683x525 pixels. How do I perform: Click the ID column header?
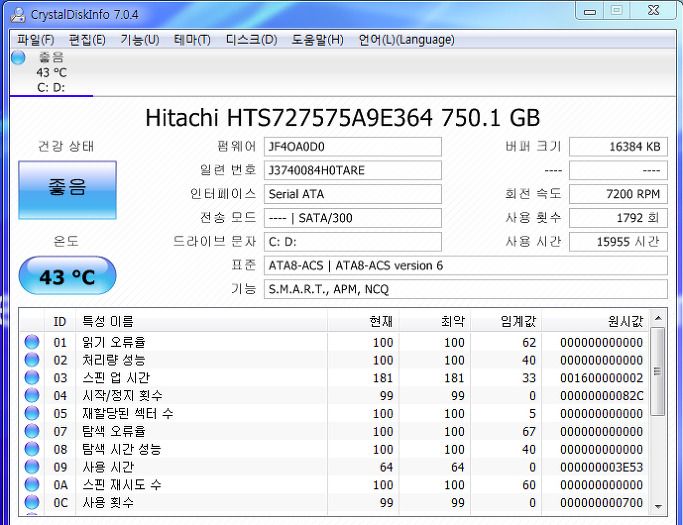[x=60, y=322]
